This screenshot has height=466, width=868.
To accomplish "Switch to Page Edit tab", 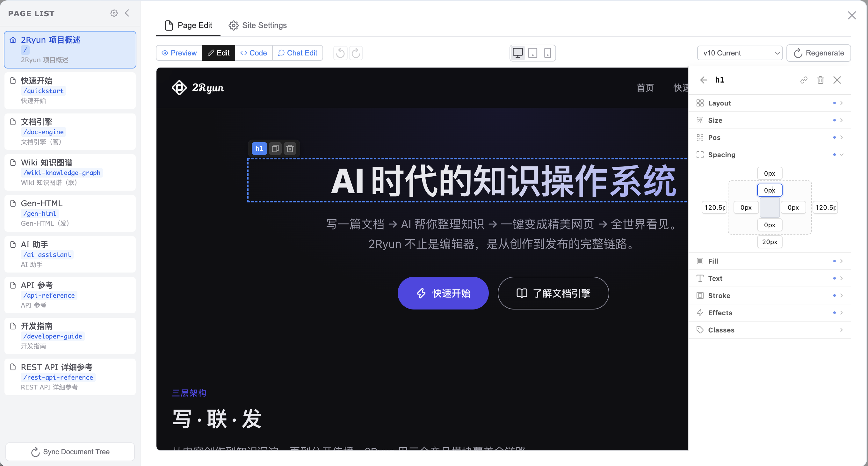I will tap(188, 25).
